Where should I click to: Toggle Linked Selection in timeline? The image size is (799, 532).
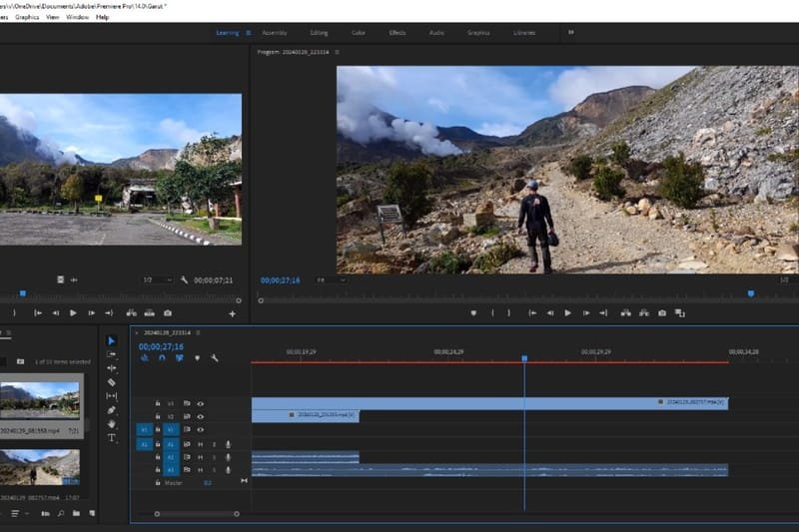coord(180,358)
